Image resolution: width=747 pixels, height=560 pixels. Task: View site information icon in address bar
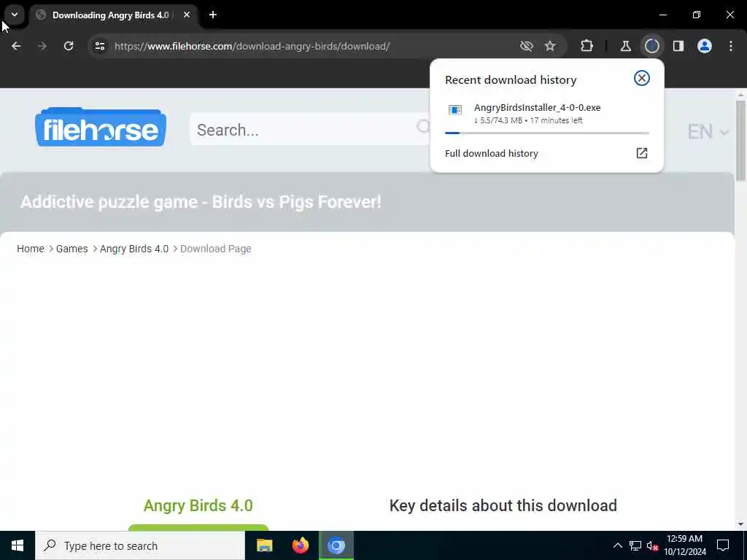(99, 46)
